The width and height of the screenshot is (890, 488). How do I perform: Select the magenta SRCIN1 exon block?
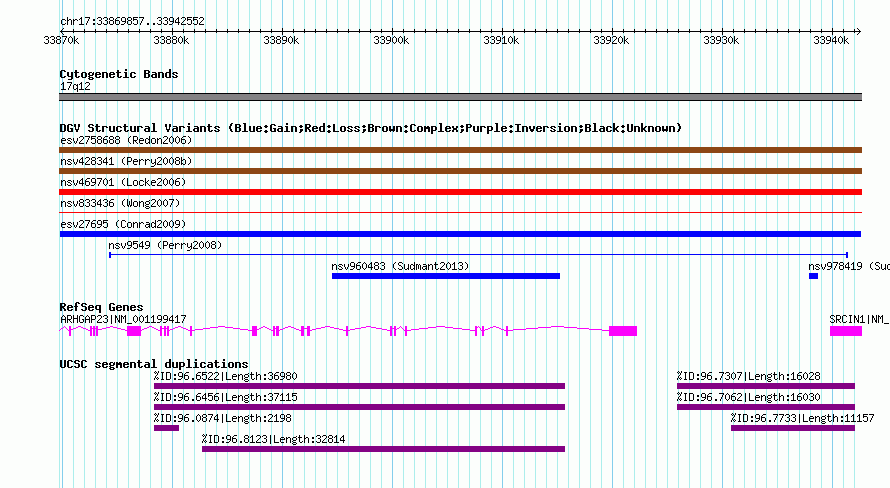click(x=846, y=331)
